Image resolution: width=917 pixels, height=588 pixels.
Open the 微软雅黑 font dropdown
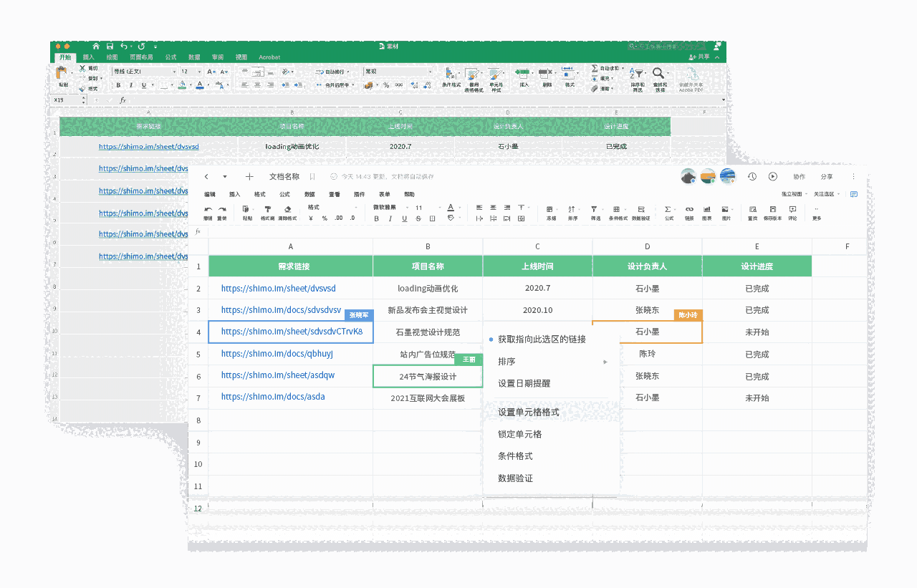[x=389, y=208]
